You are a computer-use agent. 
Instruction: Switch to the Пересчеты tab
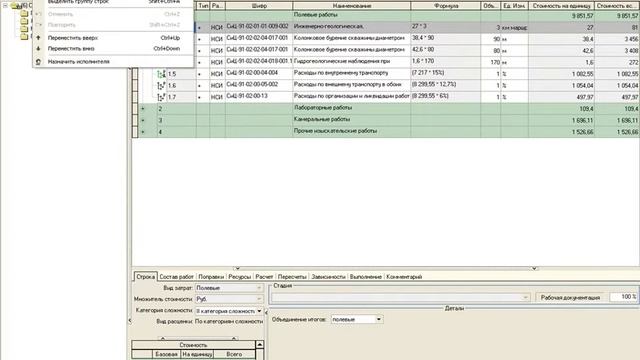292,277
